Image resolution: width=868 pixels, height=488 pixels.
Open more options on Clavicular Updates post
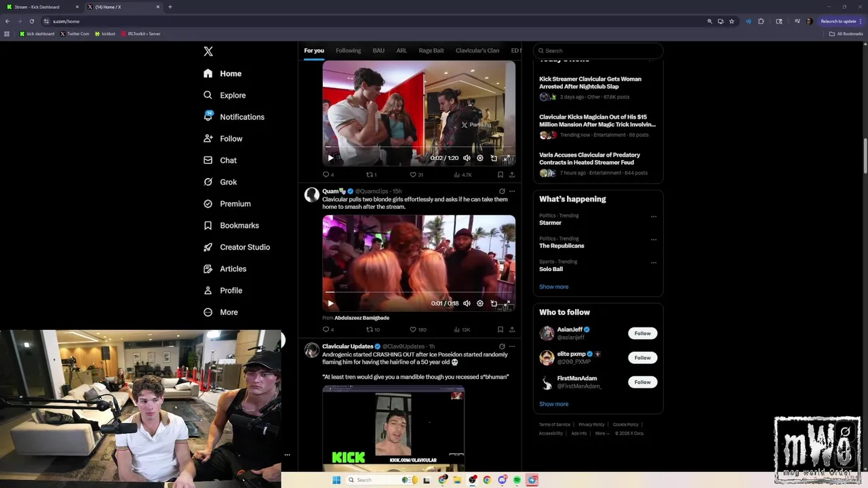pos(512,346)
